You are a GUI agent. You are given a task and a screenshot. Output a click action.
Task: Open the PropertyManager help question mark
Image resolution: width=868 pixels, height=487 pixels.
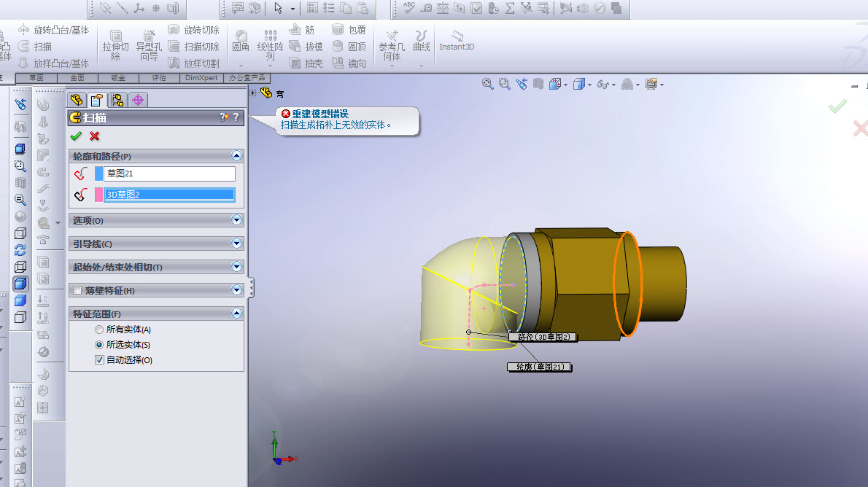(236, 117)
